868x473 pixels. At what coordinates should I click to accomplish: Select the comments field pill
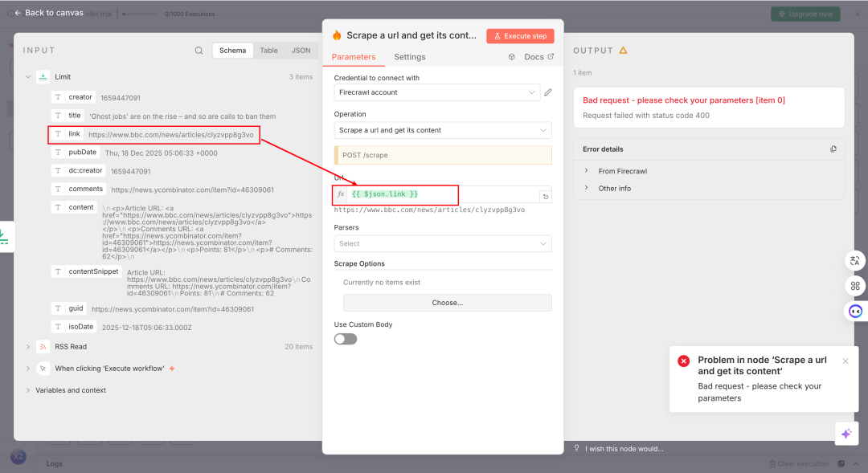click(79, 189)
